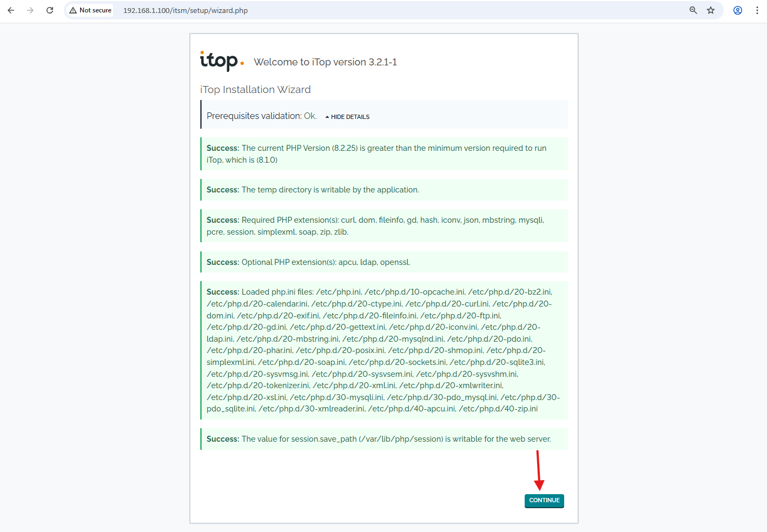
Task: Click the CONTINUE button
Action: [544, 501]
